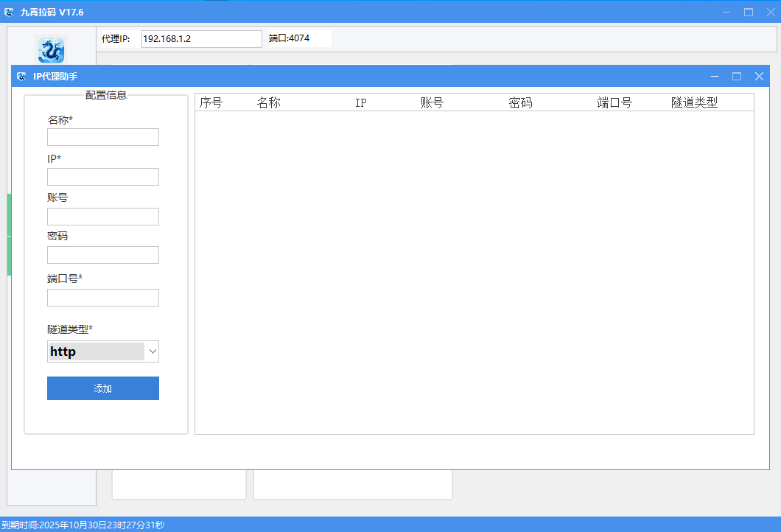Viewport: 781px width, 532px height.
Task: Click the 代理IP field showing 192.168.1.2
Action: pyautogui.click(x=201, y=39)
